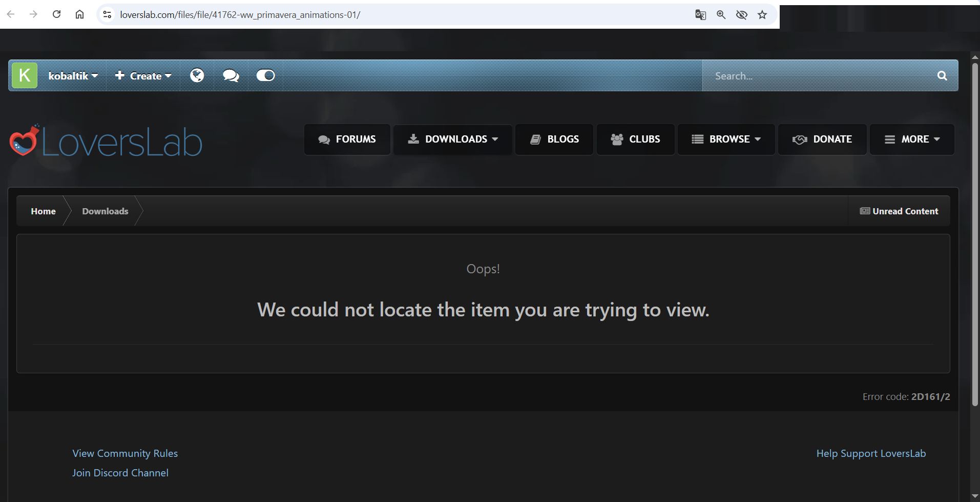
Task: View site information icon in address bar
Action: click(107, 14)
